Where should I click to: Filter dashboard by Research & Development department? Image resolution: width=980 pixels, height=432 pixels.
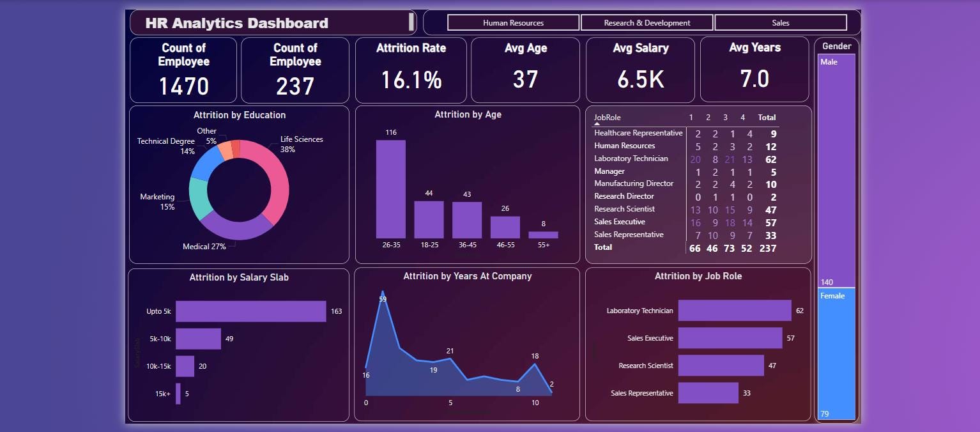click(x=647, y=22)
